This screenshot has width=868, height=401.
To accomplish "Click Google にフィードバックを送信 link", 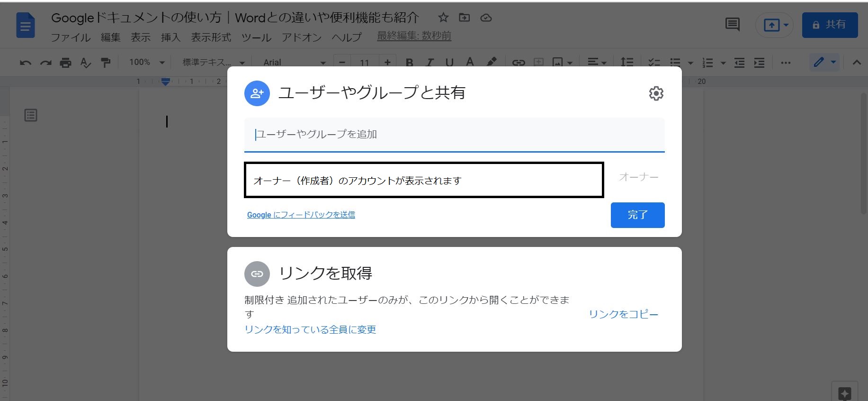I will pyautogui.click(x=301, y=215).
